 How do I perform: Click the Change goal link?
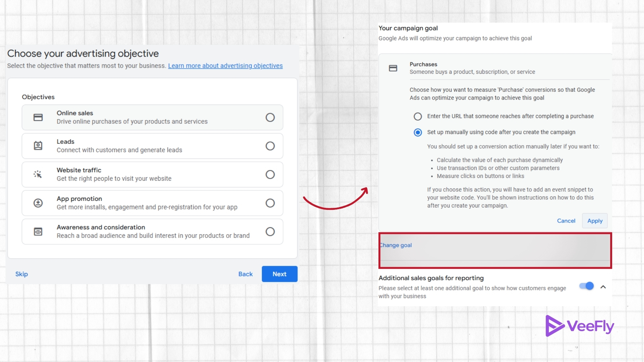(396, 245)
